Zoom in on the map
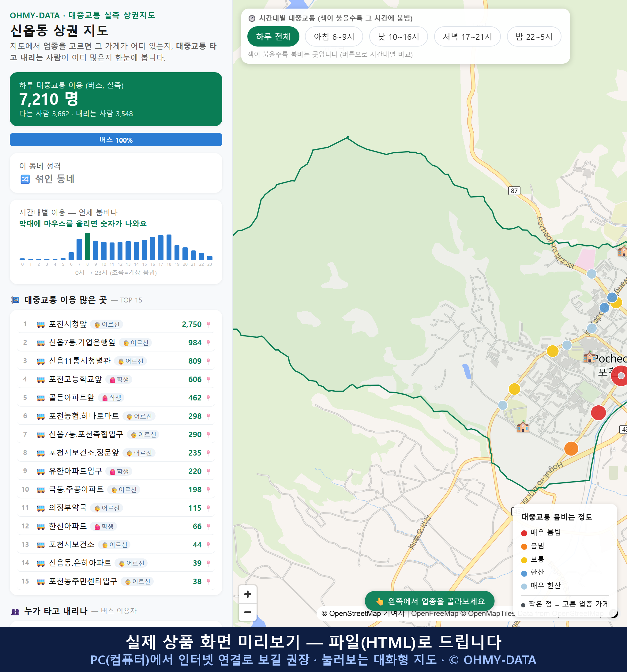The image size is (627, 672). click(x=247, y=594)
